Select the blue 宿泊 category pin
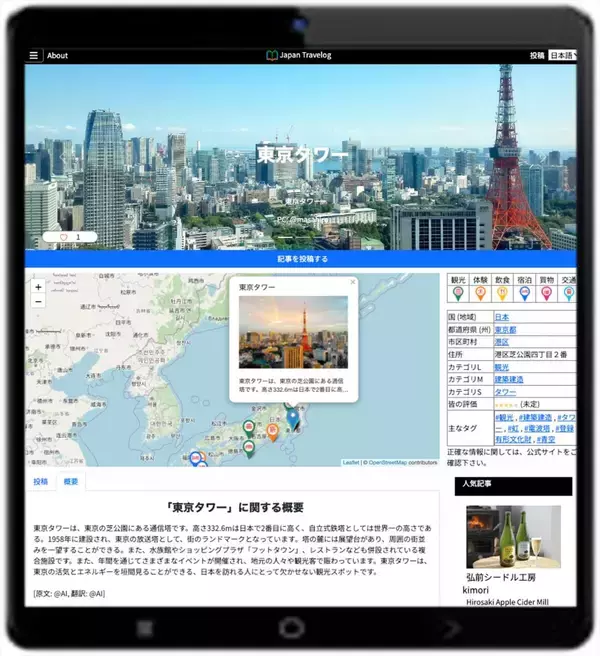Screen dimensions: 600x656 tap(524, 294)
